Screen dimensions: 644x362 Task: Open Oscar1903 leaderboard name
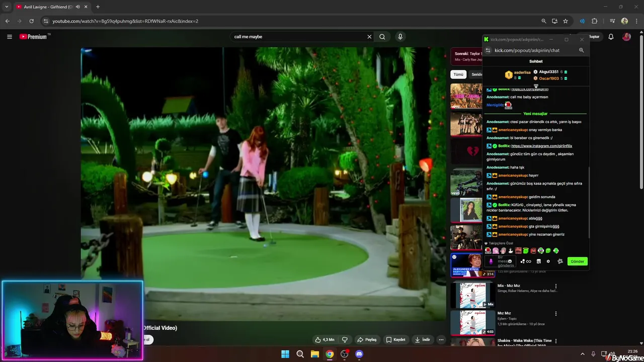coord(549,78)
